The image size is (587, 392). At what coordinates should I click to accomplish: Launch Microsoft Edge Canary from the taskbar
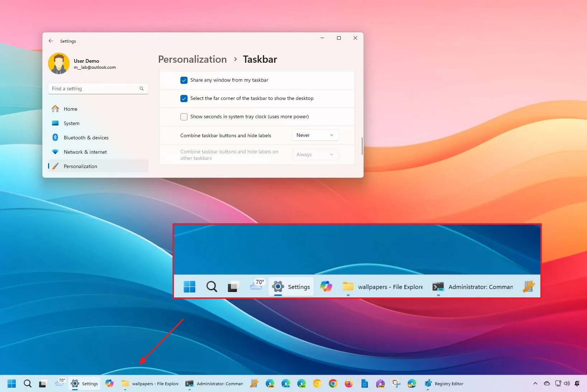point(270,383)
